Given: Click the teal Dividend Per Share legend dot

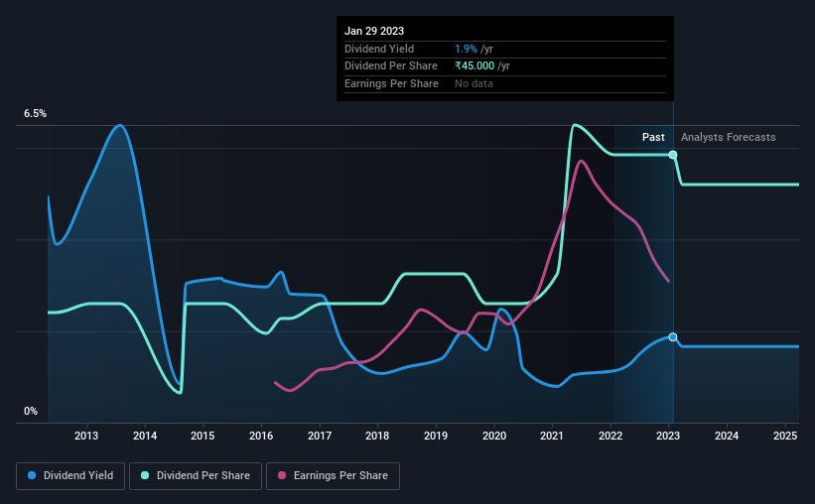Looking at the screenshot, I should (x=145, y=475).
